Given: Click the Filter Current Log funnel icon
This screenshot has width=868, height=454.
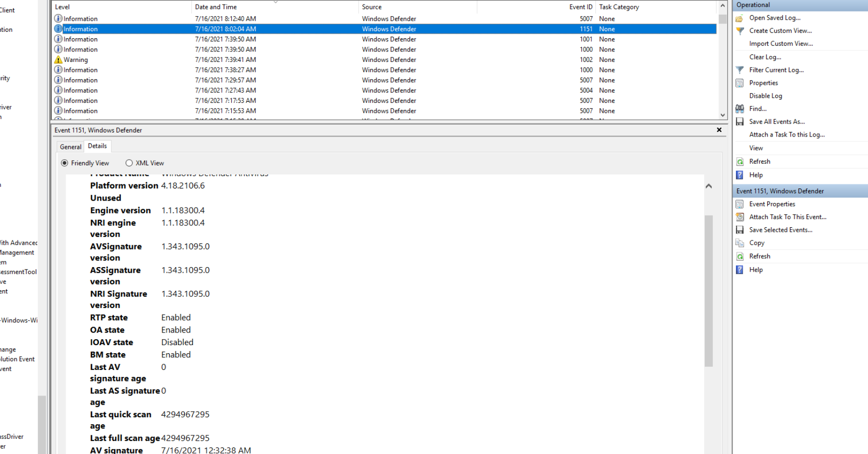Looking at the screenshot, I should point(740,70).
